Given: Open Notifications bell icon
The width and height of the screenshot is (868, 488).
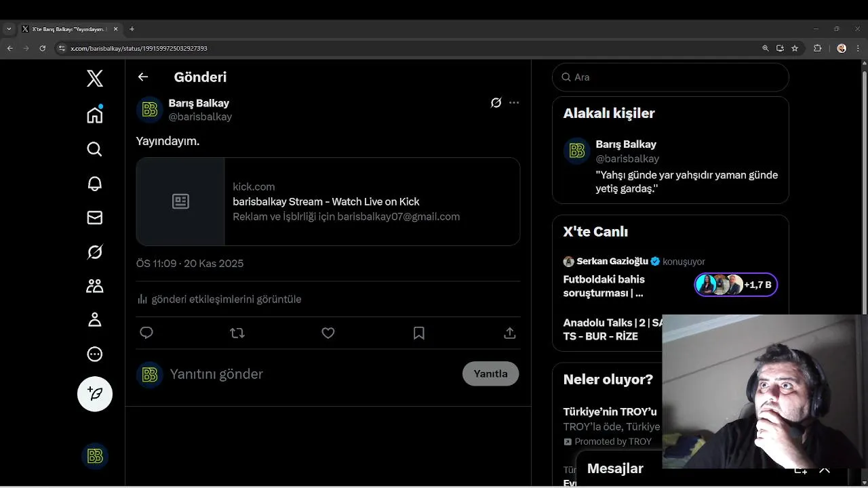Looking at the screenshot, I should pos(95,184).
